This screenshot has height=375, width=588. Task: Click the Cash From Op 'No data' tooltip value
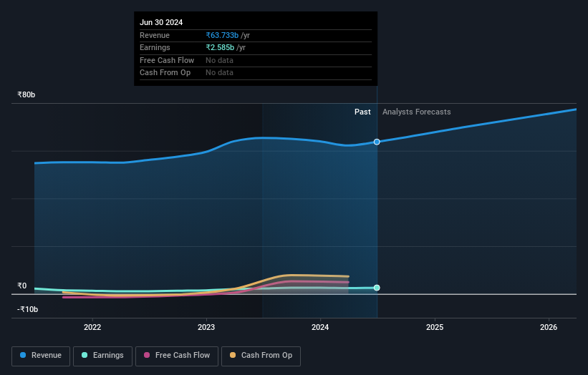tap(219, 73)
